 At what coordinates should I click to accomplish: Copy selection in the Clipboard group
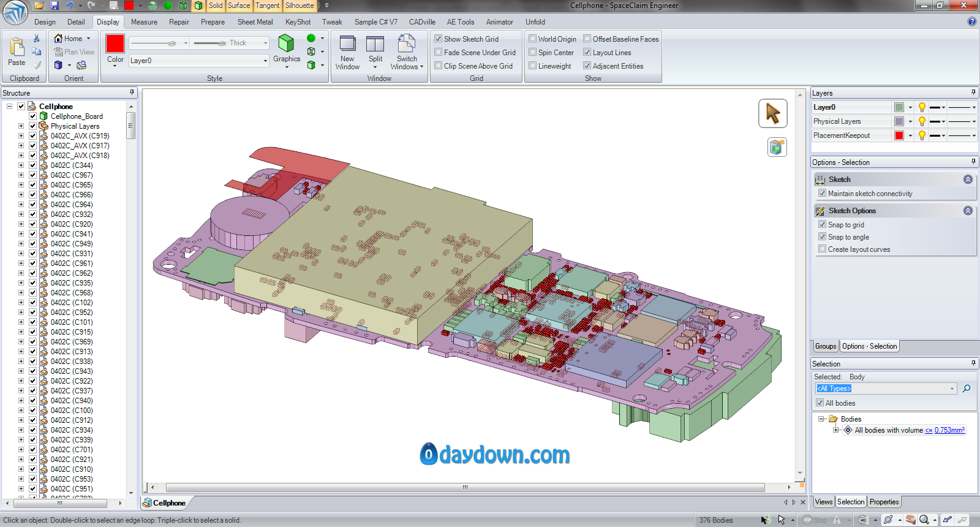37,51
